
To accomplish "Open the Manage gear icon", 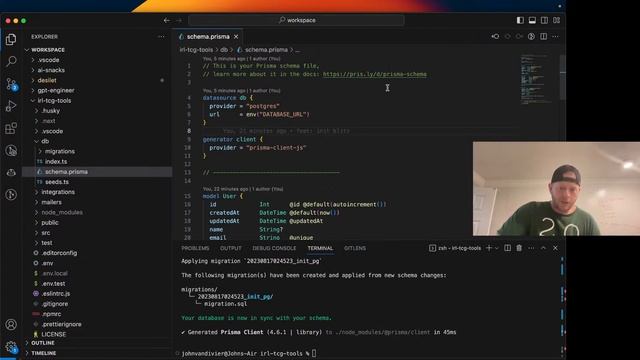I will pos(11,347).
